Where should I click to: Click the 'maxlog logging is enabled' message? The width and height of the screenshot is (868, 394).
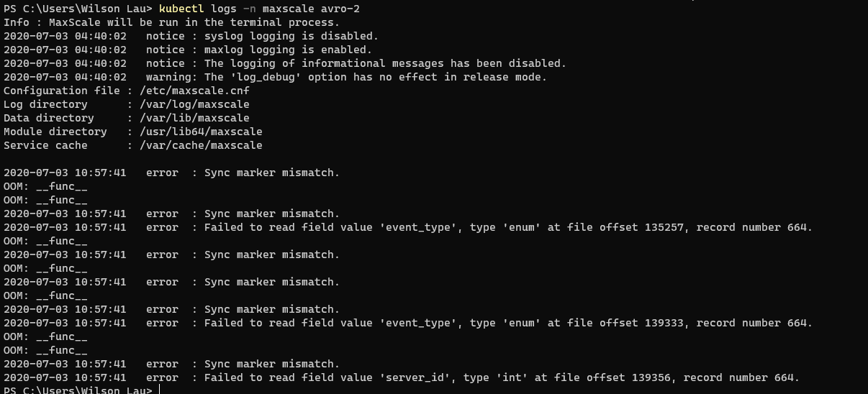tap(288, 50)
